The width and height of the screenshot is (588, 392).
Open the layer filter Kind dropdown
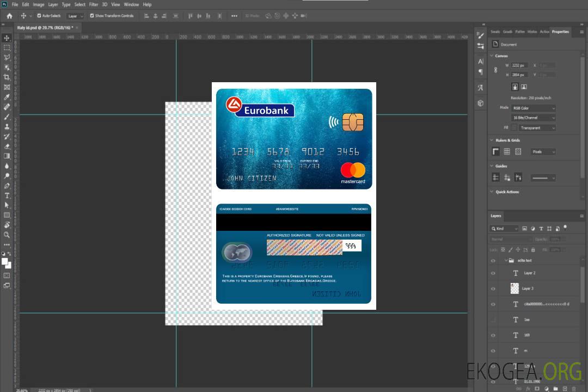pos(504,229)
